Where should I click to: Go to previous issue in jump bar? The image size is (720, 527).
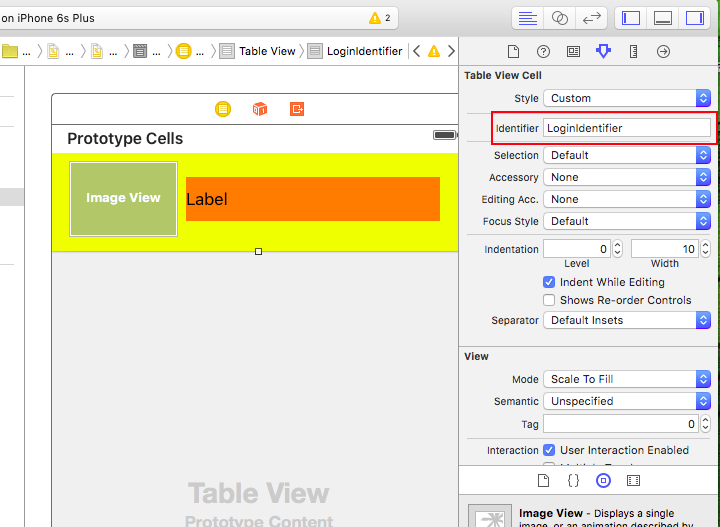[416, 51]
